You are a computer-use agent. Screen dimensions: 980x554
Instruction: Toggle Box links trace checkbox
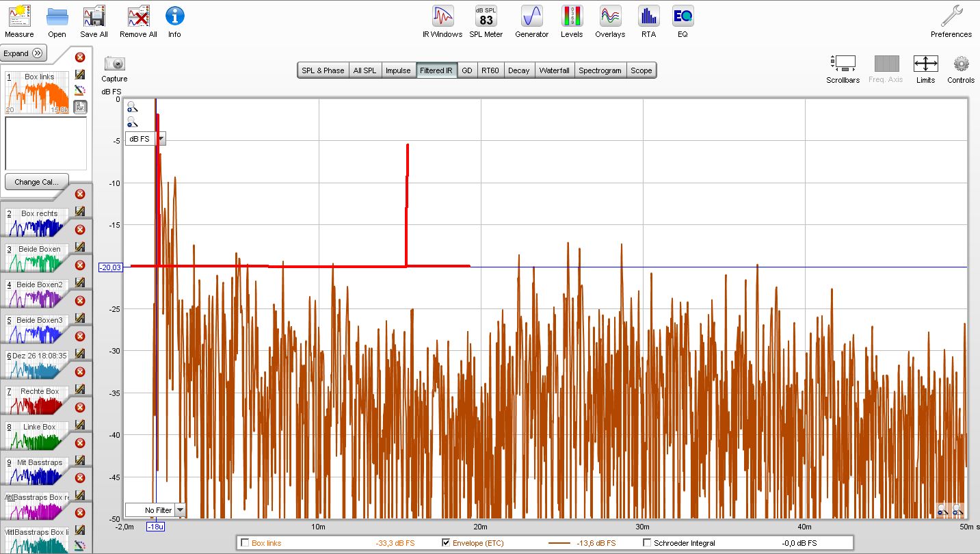[245, 543]
